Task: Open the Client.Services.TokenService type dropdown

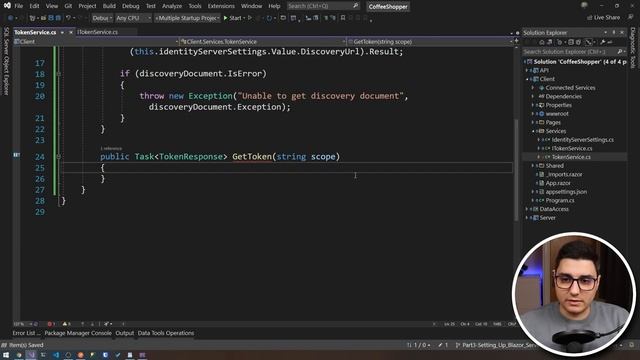Action: click(263, 42)
